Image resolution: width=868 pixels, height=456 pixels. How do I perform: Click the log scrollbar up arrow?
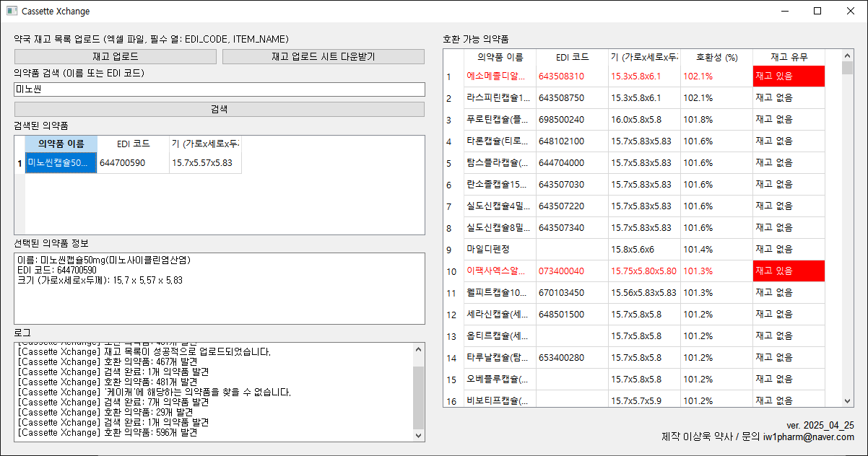pos(419,348)
